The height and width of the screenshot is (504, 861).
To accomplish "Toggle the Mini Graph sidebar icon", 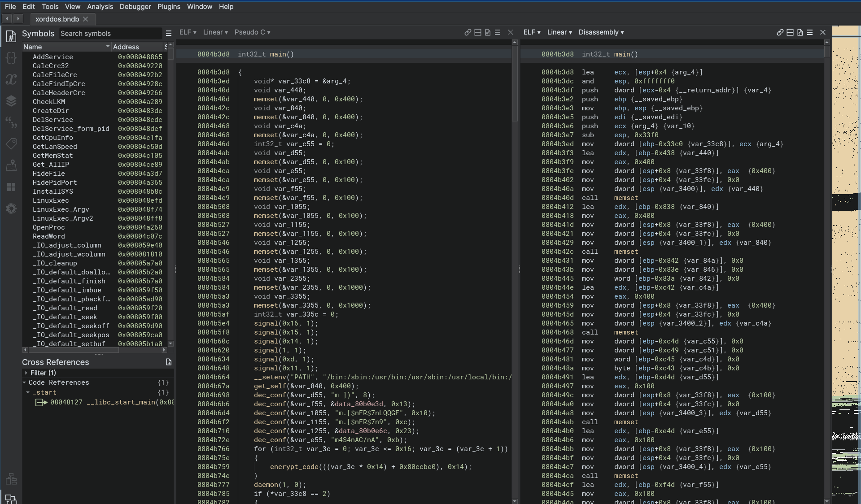I will [x=11, y=479].
